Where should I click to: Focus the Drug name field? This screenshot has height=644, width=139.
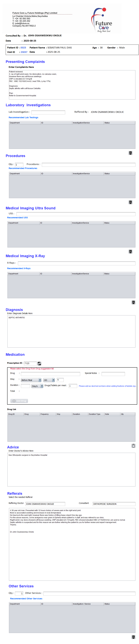click(x=50, y=374)
